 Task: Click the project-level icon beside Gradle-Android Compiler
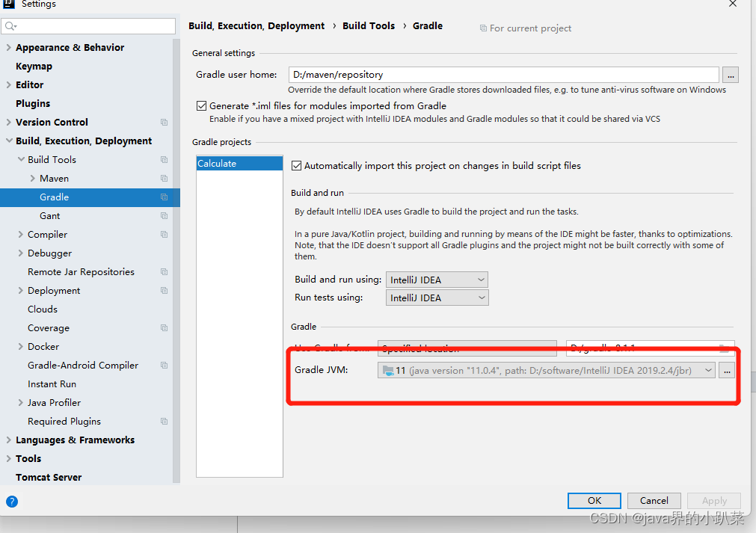click(164, 366)
